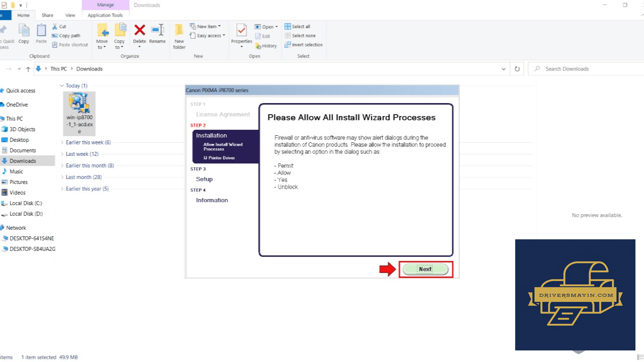Viewport: 644px width, 362px height.
Task: Expand the Earlier this week (6) group
Action: tap(62, 142)
